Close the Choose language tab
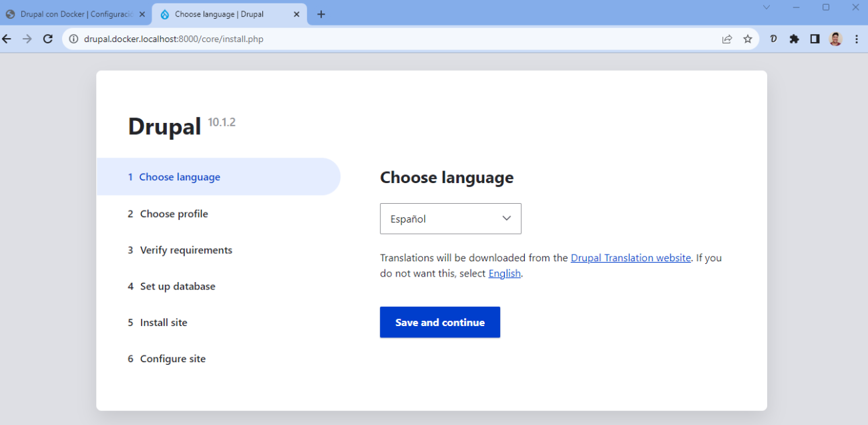Viewport: 868px width, 425px height. 296,14
